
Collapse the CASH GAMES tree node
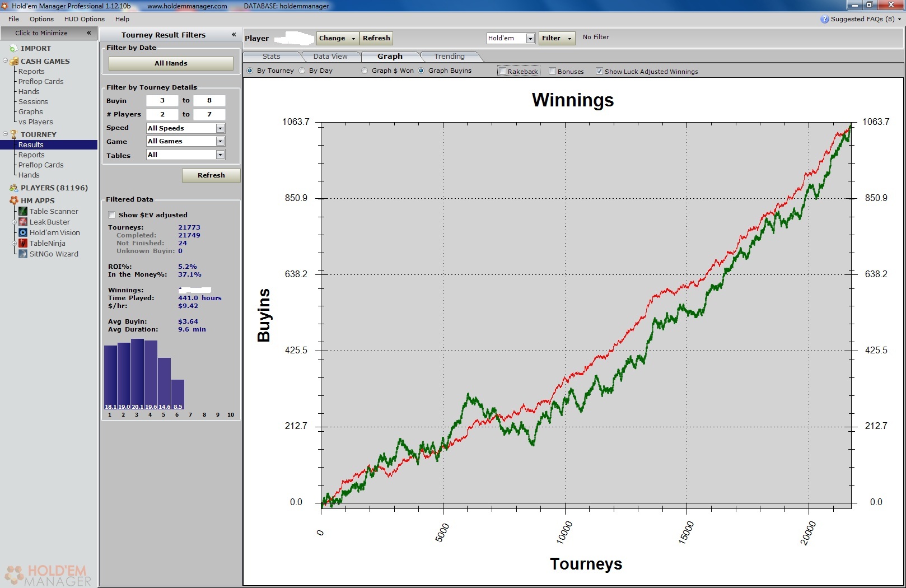coord(5,60)
